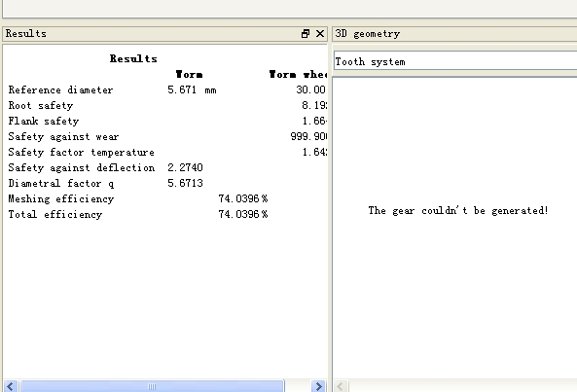Close the Results panel
Viewport: 577px width, 392px height.
[320, 34]
